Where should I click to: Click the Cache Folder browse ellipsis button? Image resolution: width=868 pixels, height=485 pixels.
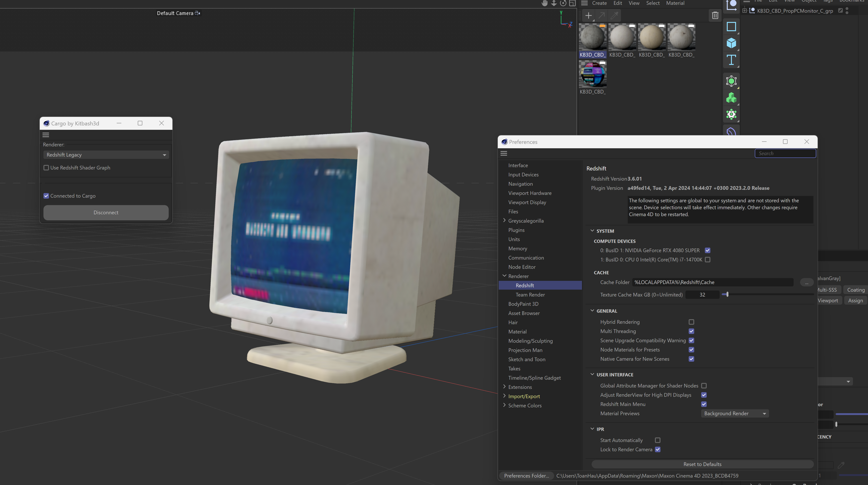tap(806, 282)
